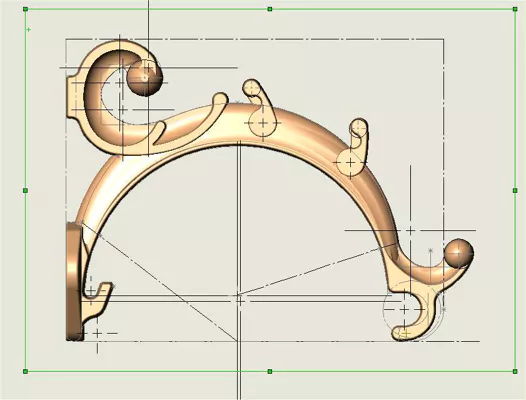Select the sphere inside the upper scroll curl

(145, 78)
